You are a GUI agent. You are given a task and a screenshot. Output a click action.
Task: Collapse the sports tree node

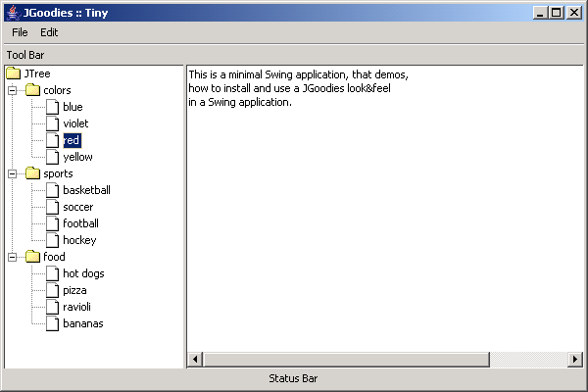point(13,173)
